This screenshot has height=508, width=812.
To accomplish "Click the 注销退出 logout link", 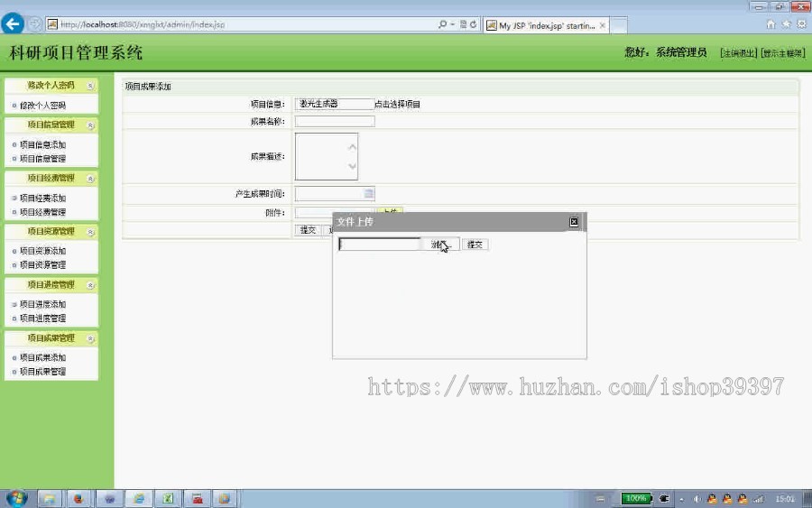I will tap(739, 53).
